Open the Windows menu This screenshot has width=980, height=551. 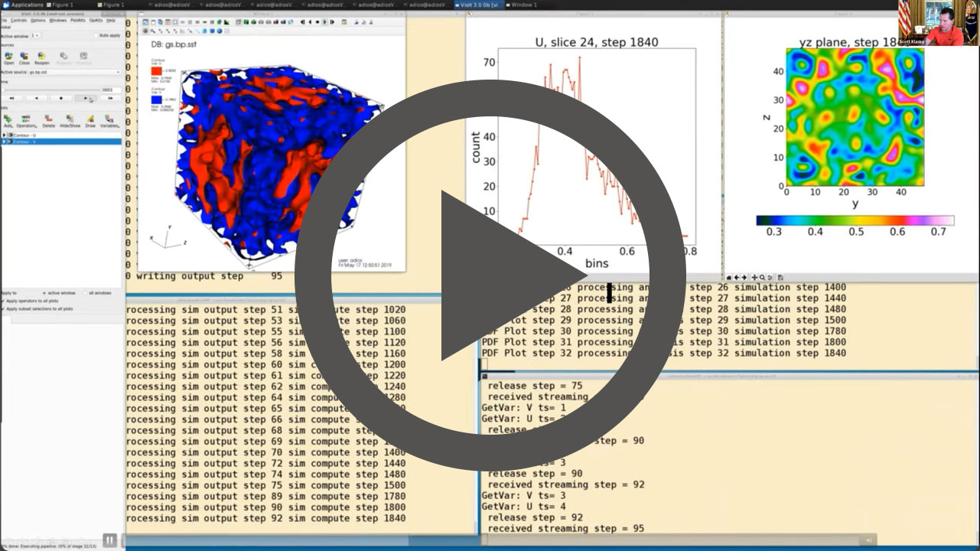coord(58,20)
